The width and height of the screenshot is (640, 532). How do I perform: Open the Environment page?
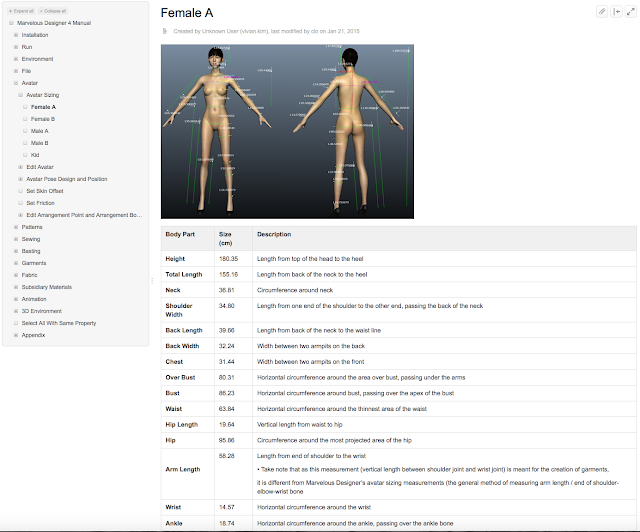coord(37,59)
